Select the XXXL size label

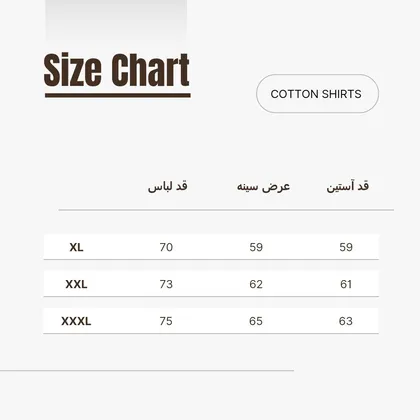pyautogui.click(x=76, y=321)
